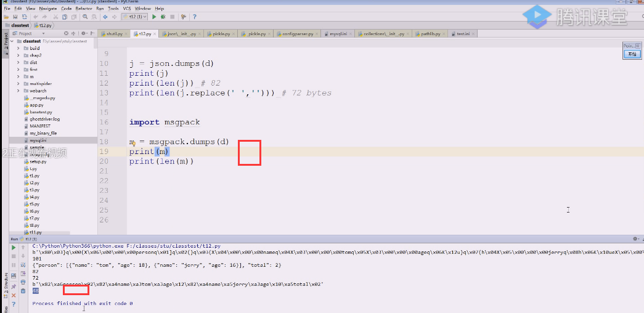This screenshot has height=313, width=644.
Task: Run t12 with green toolbar play button
Action: [x=154, y=17]
